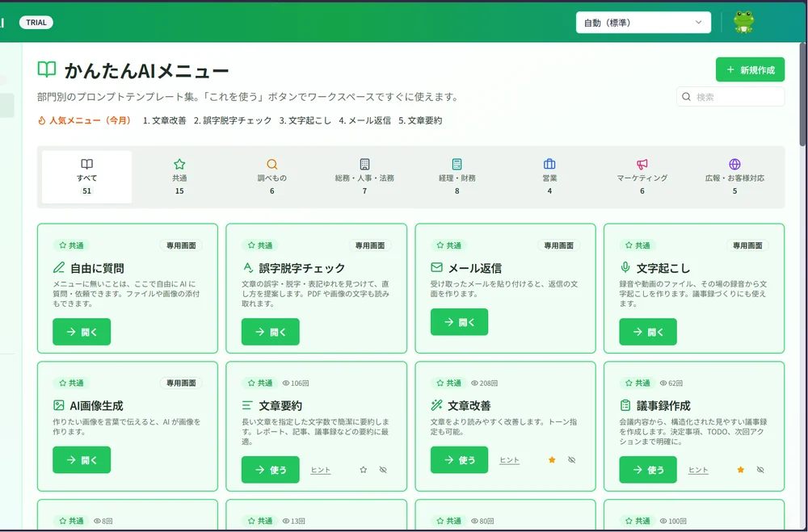Use the 文章改善 template via 使う button
This screenshot has width=808, height=532.
coord(459,460)
